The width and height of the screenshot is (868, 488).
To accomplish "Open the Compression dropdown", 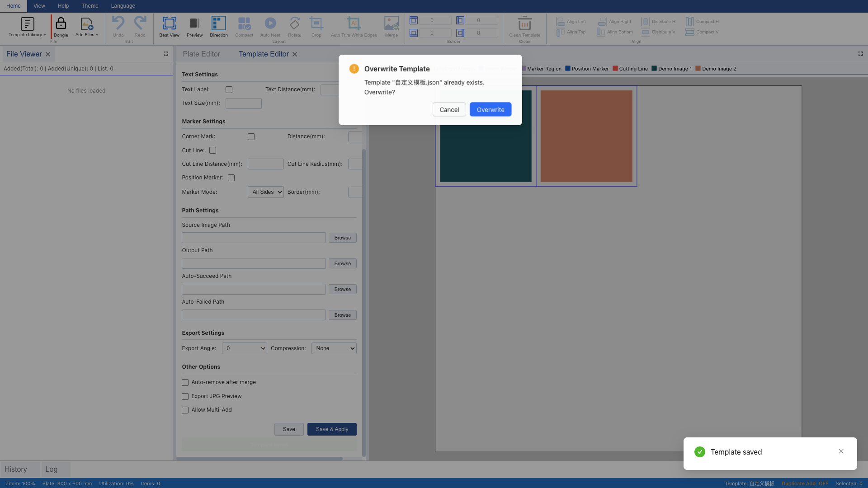I will 334,348.
